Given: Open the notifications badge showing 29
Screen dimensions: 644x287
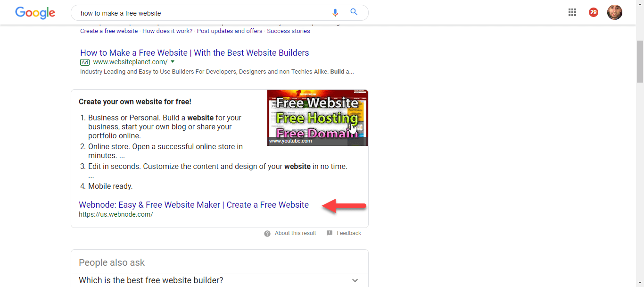Looking at the screenshot, I should click(594, 13).
